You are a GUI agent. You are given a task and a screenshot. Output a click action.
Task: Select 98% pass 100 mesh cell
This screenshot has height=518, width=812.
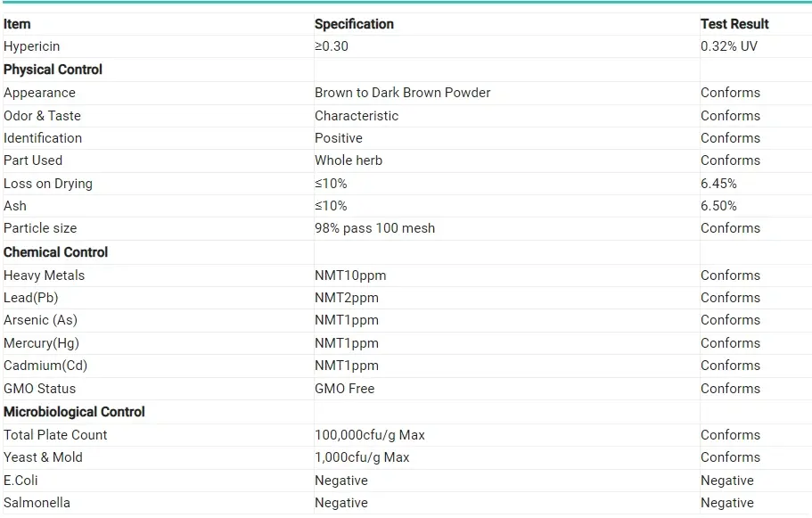coord(374,228)
